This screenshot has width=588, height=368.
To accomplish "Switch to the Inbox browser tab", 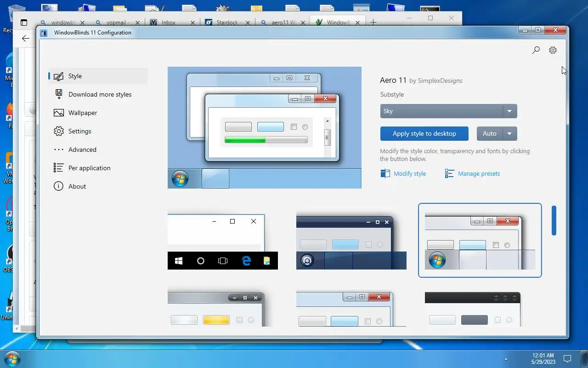I will [x=173, y=23].
